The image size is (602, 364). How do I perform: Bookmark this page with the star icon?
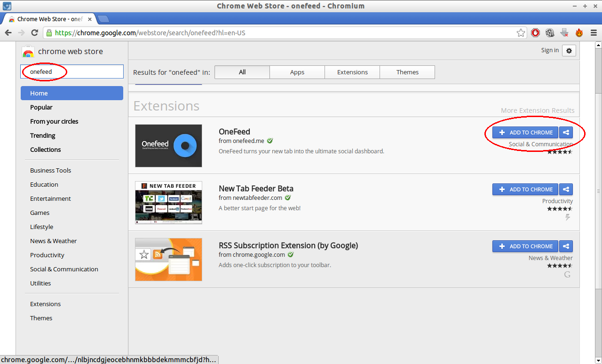pyautogui.click(x=521, y=33)
